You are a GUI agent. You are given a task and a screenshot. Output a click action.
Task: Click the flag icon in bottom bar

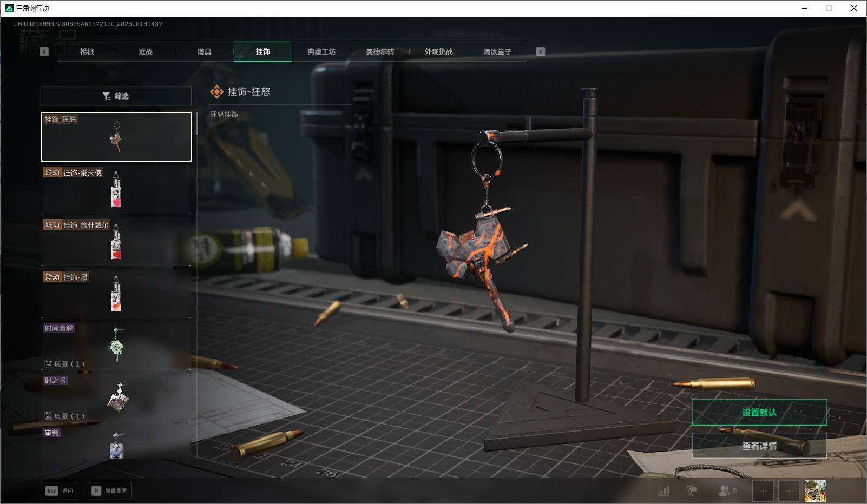692,490
